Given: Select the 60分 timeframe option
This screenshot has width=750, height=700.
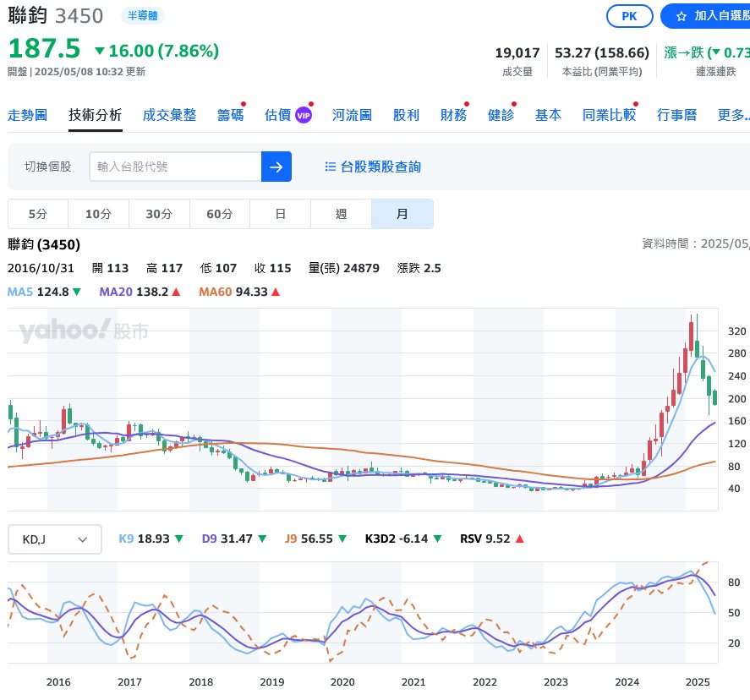Looking at the screenshot, I should 220,214.
